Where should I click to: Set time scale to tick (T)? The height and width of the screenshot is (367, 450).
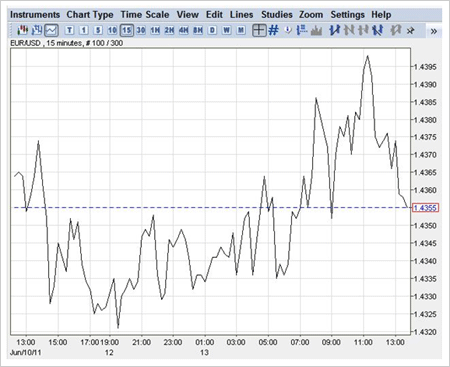[69, 30]
